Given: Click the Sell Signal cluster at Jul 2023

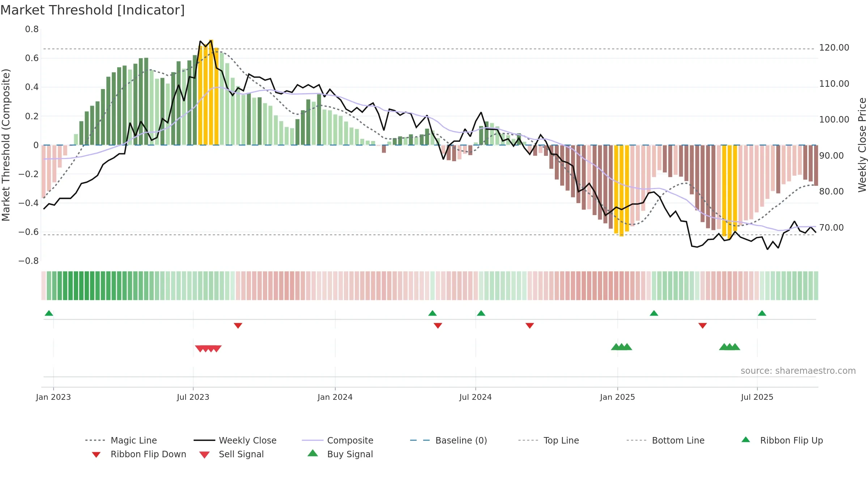Looking at the screenshot, I should [208, 348].
